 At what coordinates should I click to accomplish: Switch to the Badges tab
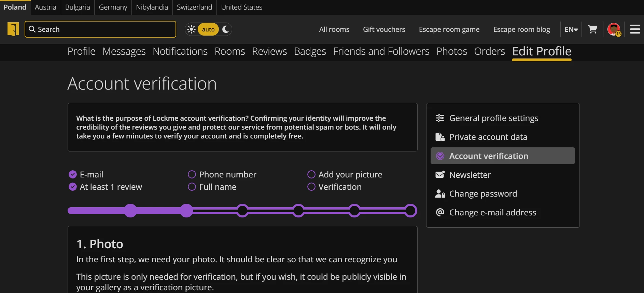(310, 51)
